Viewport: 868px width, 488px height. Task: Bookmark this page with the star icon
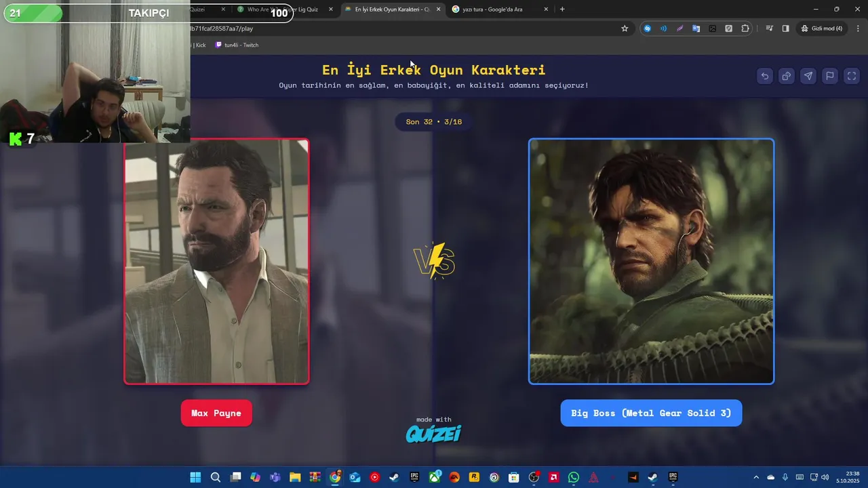pyautogui.click(x=625, y=28)
